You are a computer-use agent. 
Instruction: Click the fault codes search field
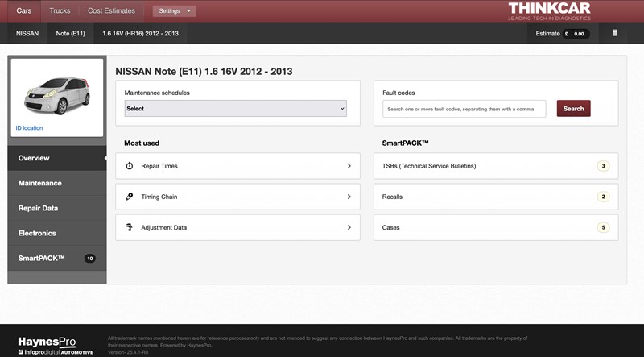(464, 109)
